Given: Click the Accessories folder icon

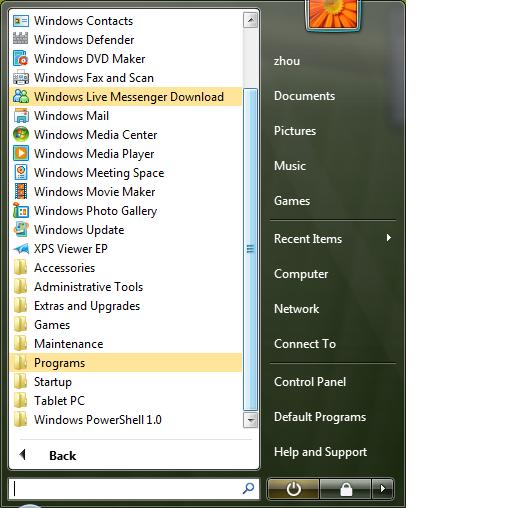Looking at the screenshot, I should click(21, 267).
